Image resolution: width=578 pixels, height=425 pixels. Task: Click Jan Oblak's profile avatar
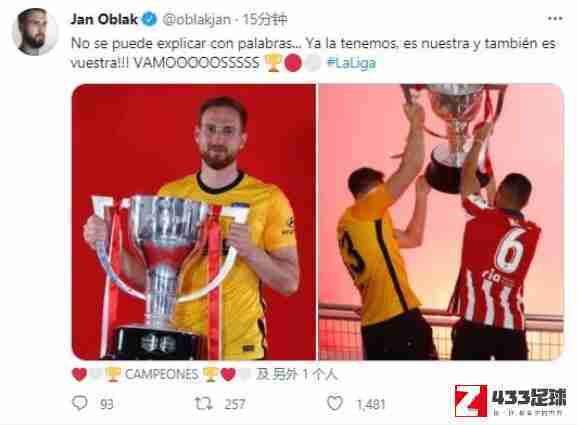[34, 32]
